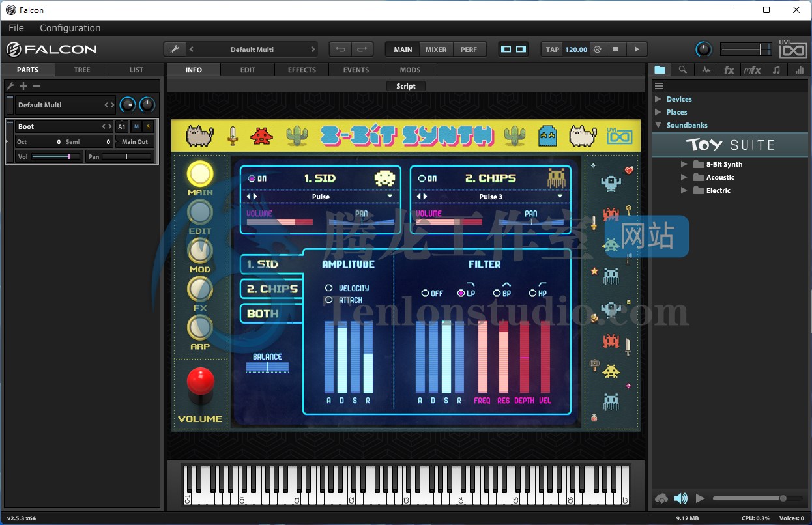Viewport: 812px width, 525px height.
Task: Click the TAP tempo button
Action: tap(553, 50)
